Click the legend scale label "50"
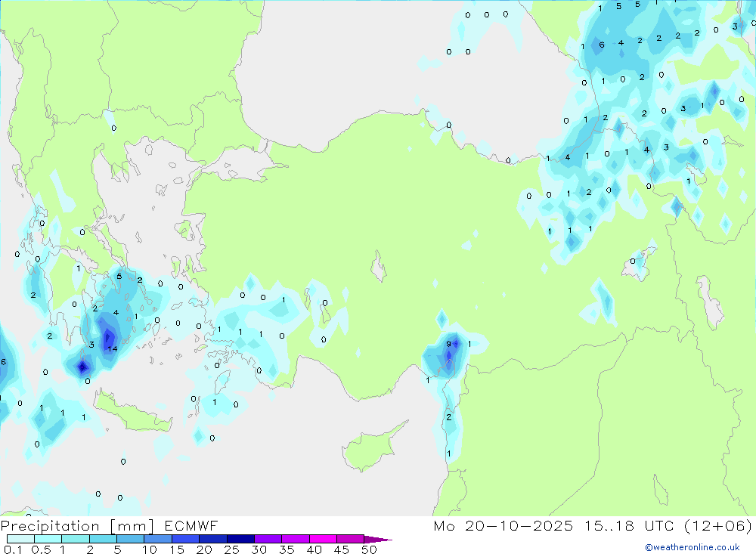This screenshot has width=756, height=554. (369, 549)
